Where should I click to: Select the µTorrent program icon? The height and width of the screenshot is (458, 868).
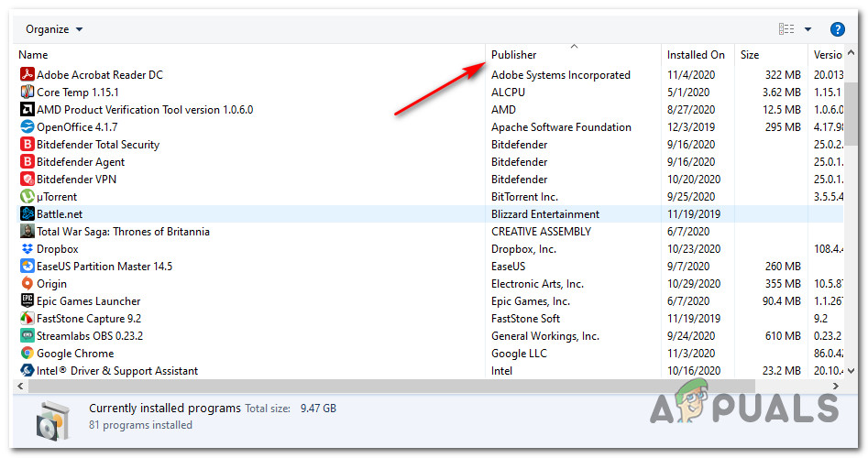click(27, 197)
